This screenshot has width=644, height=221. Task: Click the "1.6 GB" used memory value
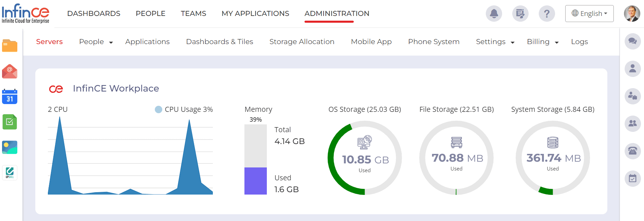pos(287,189)
